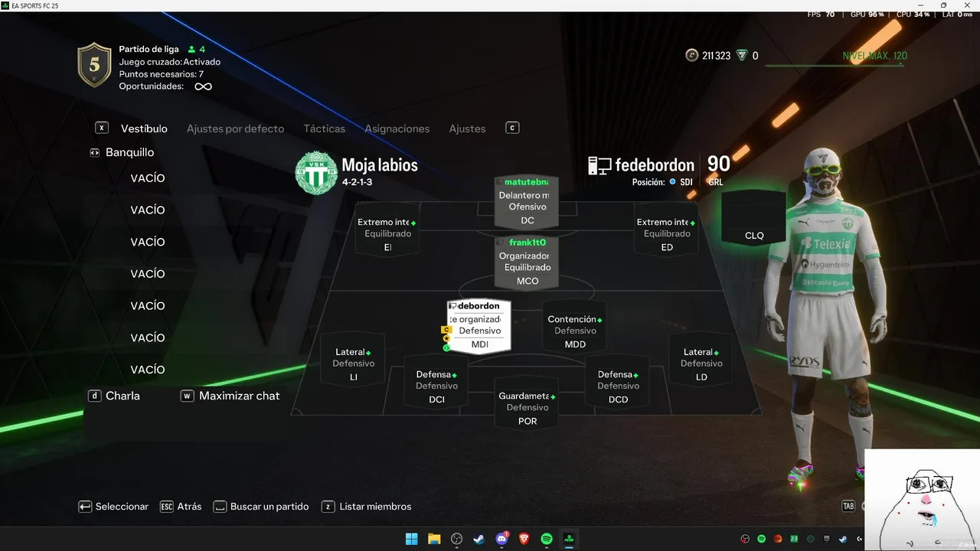Click the C key next-tab icon
980x551 pixels.
point(512,128)
